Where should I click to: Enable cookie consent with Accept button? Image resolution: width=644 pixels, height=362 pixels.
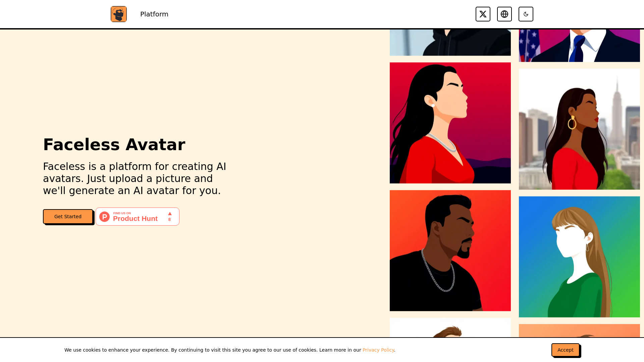pos(565,350)
